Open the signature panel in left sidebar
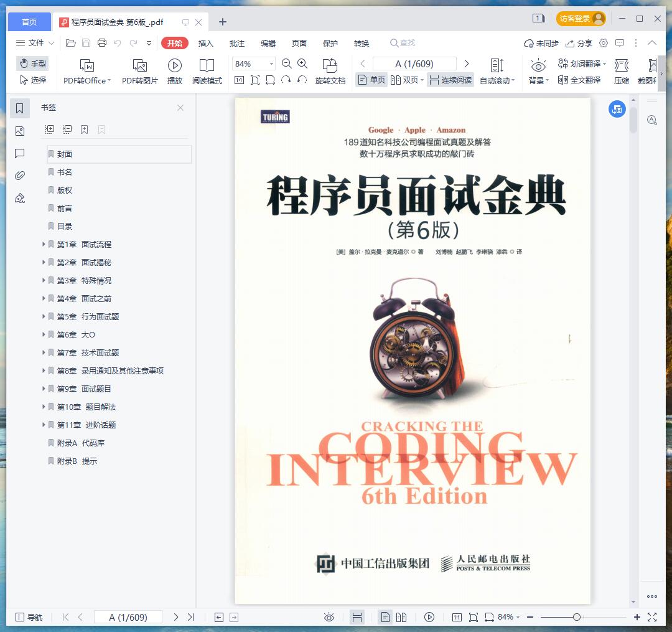This screenshot has height=632, width=672. pos(20,198)
